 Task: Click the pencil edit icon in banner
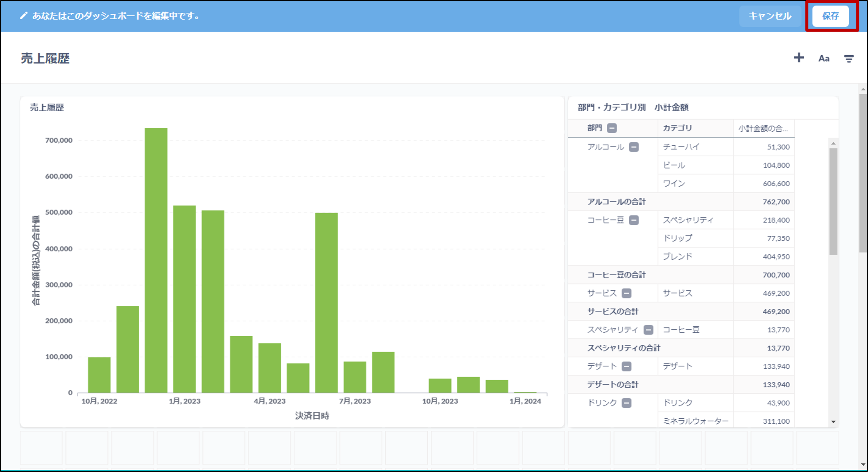pyautogui.click(x=24, y=16)
